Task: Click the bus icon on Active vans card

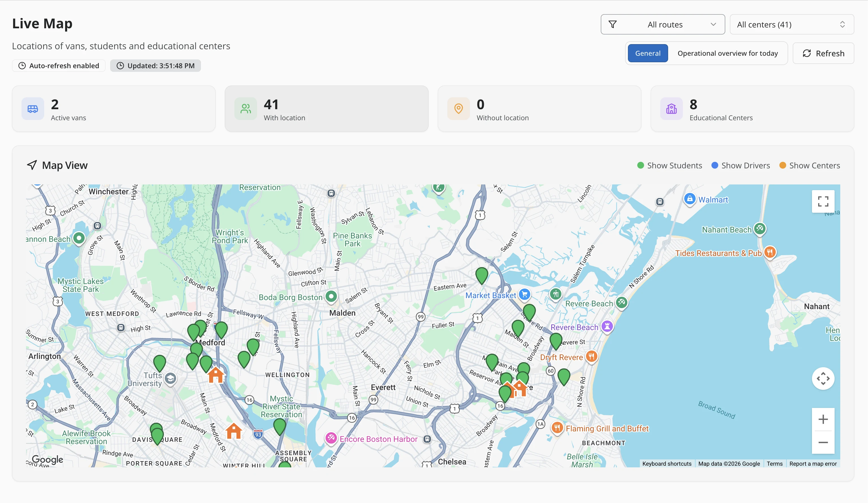Action: tap(33, 109)
